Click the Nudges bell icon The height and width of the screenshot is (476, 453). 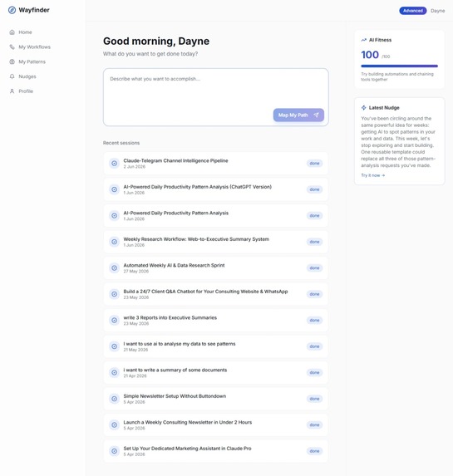(x=12, y=76)
